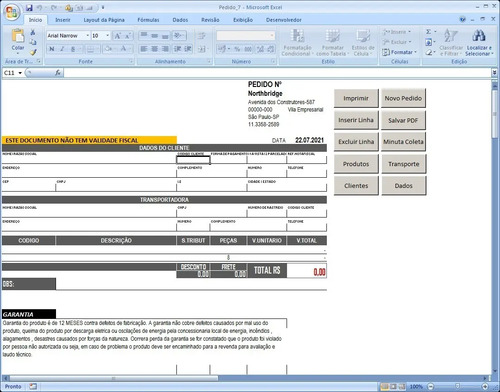Viewport: 500px width, 392px height.
Task: Zoom out with the minus button
Action: point(431,387)
